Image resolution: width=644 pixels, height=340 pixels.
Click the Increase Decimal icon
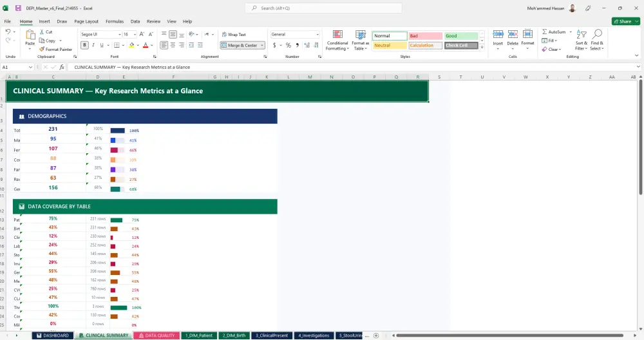[x=307, y=45]
